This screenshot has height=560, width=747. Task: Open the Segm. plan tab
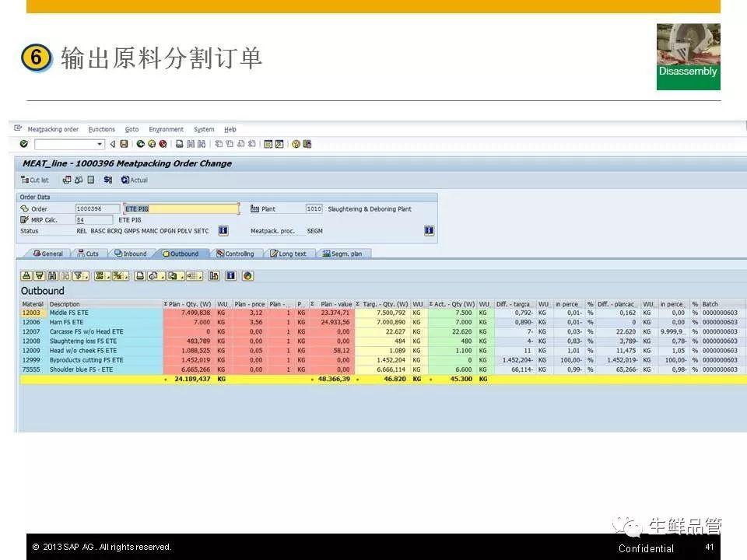pyautogui.click(x=342, y=254)
